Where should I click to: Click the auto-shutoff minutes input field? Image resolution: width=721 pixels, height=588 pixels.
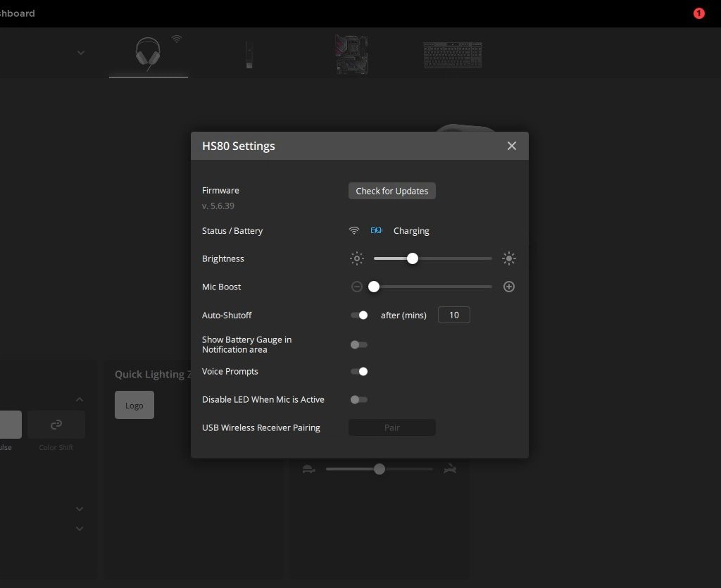coord(454,315)
